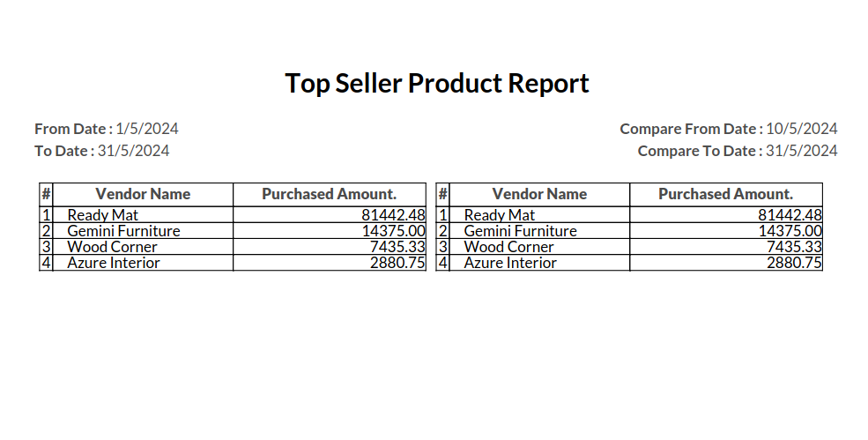Click Azure Interior in the right table
The height and width of the screenshot is (440, 868).
pos(510,263)
